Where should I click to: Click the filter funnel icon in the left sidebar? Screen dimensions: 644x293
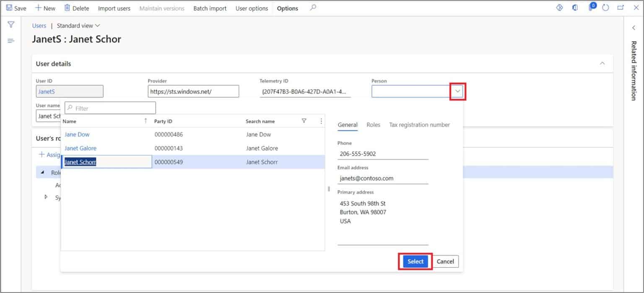click(x=11, y=25)
